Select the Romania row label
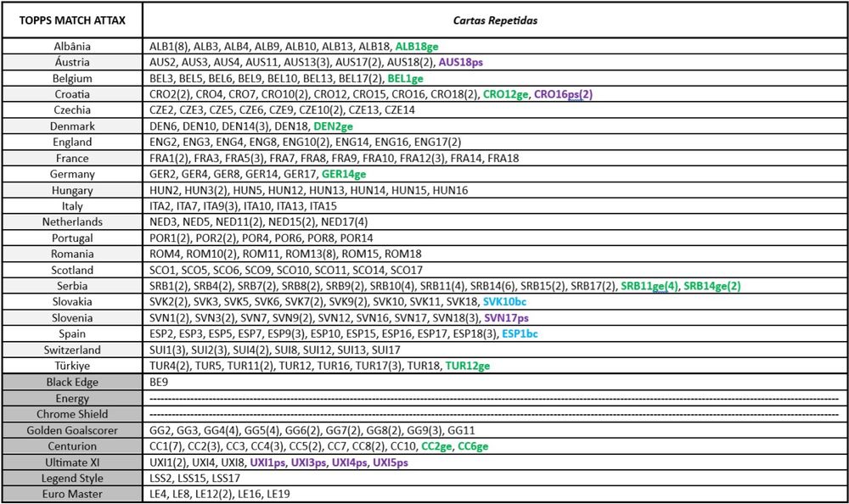This screenshot has width=849, height=504. [72, 254]
